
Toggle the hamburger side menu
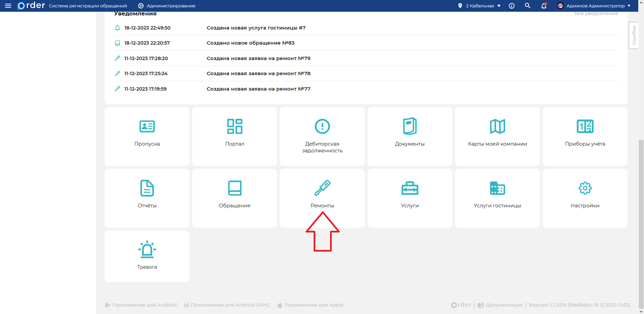8,6
